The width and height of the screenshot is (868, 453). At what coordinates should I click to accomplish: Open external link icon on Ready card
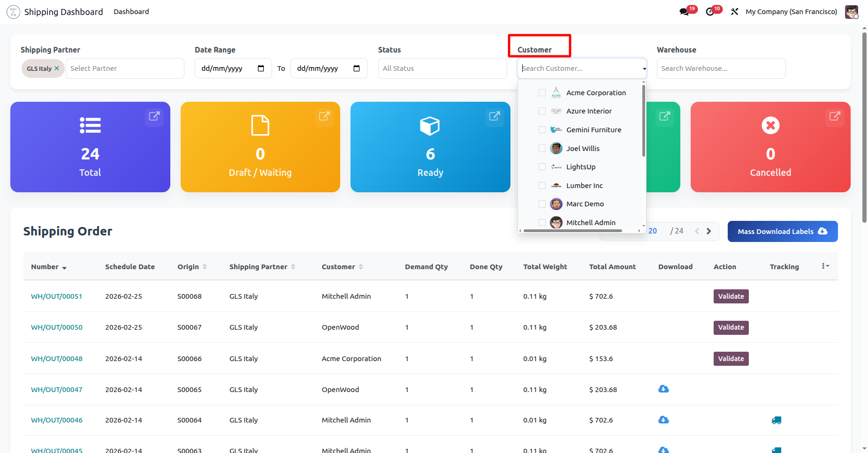495,116
